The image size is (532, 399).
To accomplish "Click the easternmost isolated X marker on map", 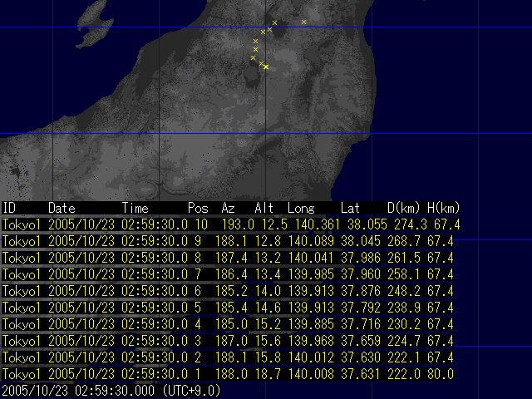I will point(304,22).
